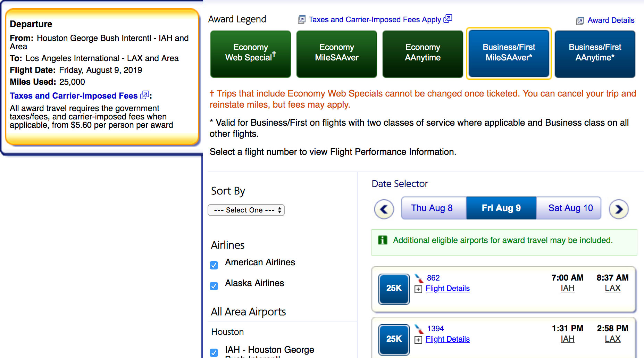Select Business/First AAnytime blue award tile
This screenshot has width=644, height=358.
tap(595, 54)
